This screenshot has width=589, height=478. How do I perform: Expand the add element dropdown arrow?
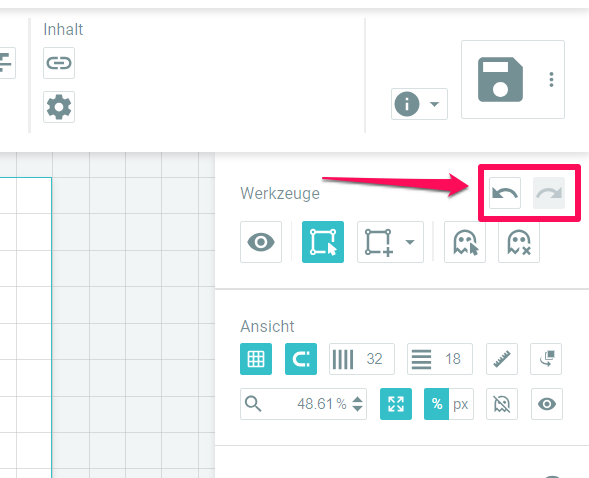(x=410, y=242)
